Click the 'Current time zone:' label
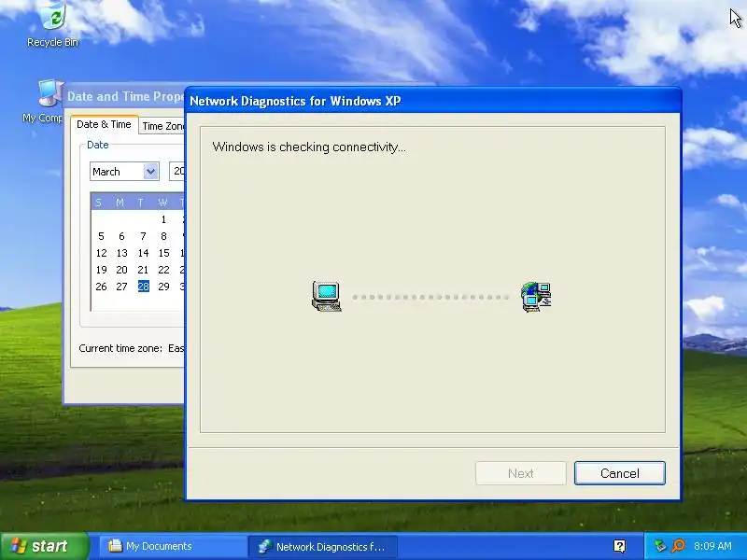The image size is (747, 560). [x=120, y=348]
